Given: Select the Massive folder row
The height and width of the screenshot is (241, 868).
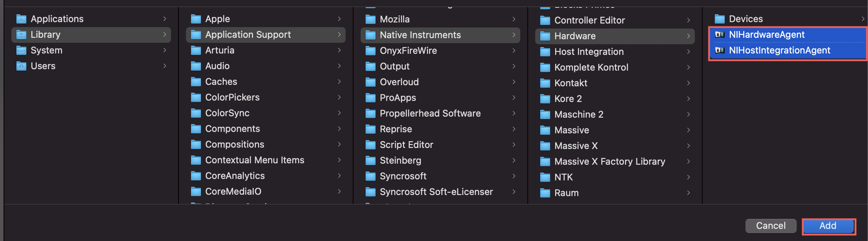Looking at the screenshot, I should 615,130.
